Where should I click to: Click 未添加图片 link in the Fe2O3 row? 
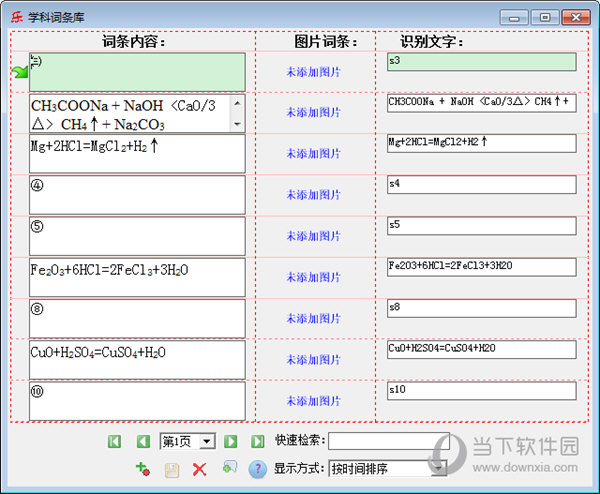pos(313,277)
